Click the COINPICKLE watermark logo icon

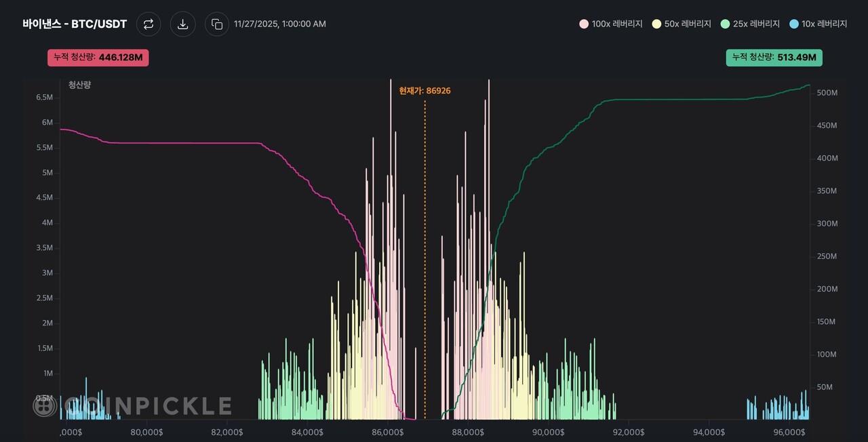pos(45,405)
